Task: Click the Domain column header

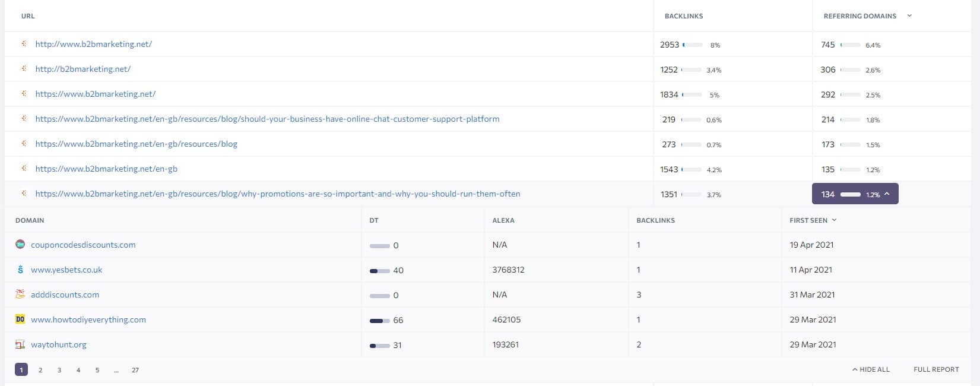Action: pos(30,220)
